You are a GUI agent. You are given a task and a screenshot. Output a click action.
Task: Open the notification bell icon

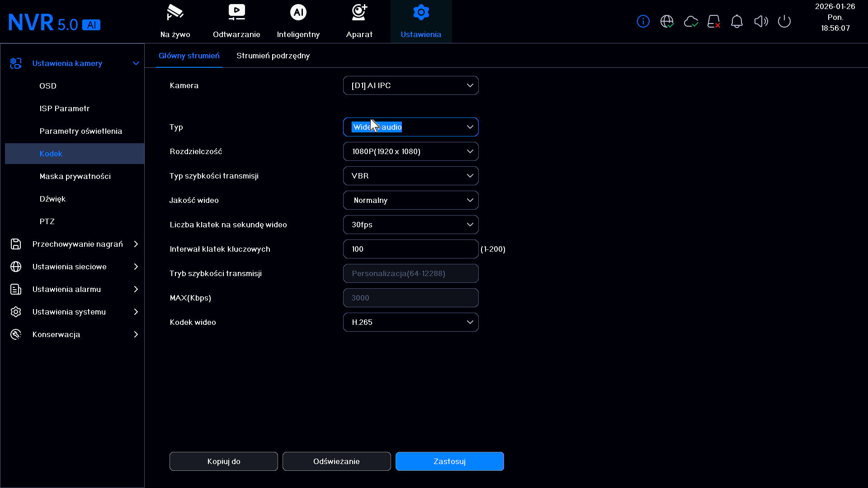737,21
